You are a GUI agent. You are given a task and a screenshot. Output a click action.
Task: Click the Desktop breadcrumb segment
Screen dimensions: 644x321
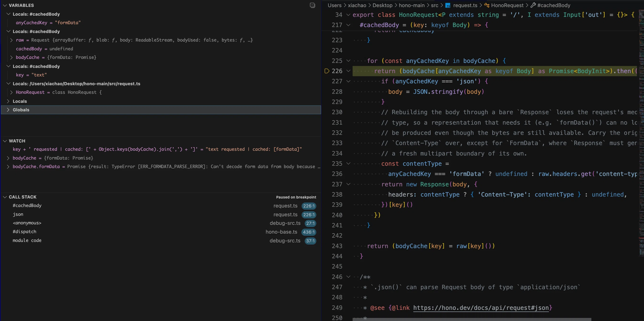(382, 5)
